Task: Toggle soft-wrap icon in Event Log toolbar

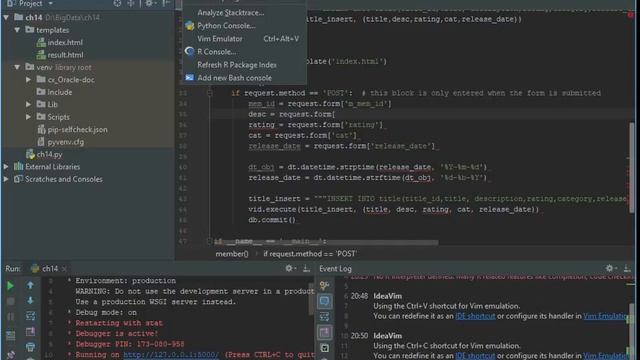Action: click(x=324, y=316)
